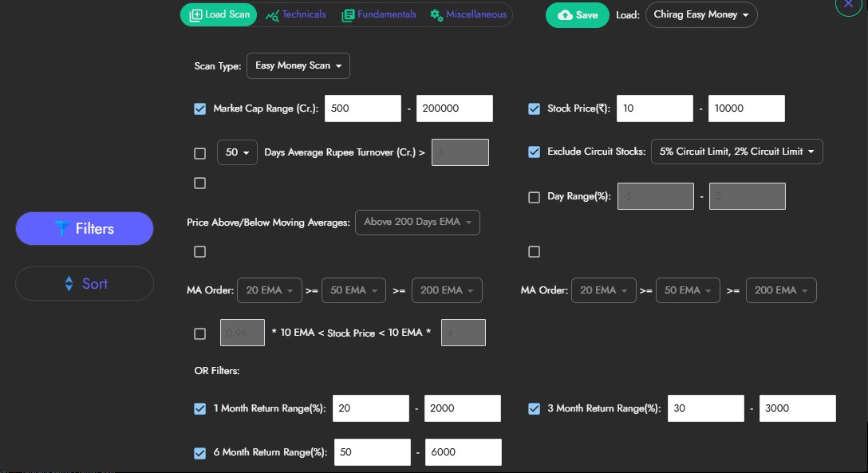Switch to the Miscellaneous tab

pyautogui.click(x=468, y=15)
